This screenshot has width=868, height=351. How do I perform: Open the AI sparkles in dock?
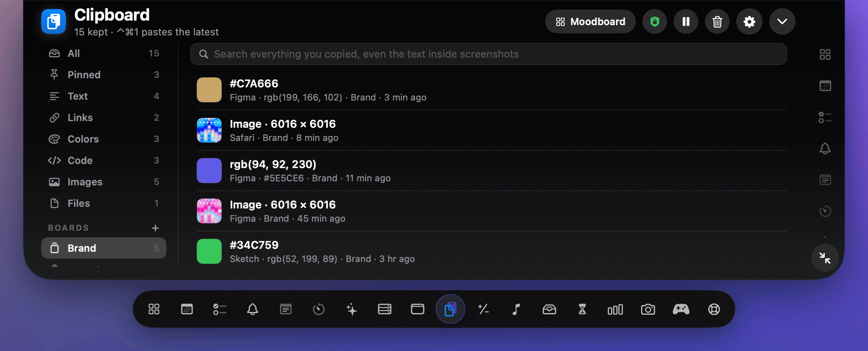(x=352, y=309)
